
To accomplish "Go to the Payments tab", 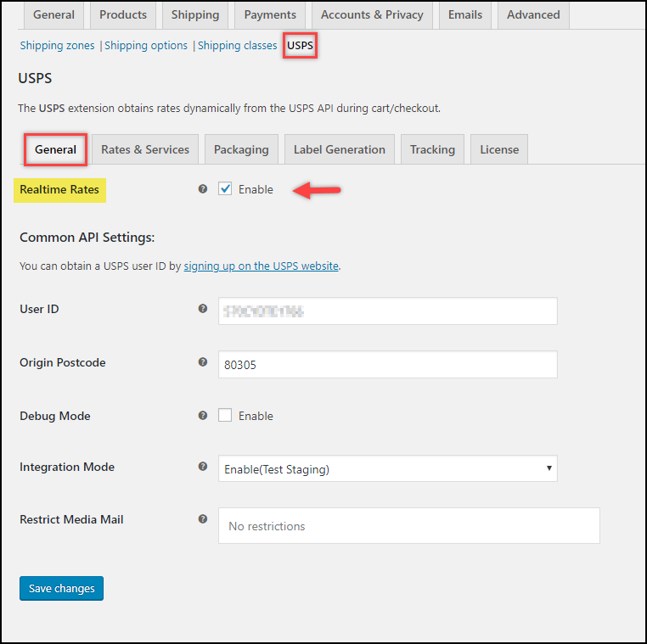I will coord(270,14).
